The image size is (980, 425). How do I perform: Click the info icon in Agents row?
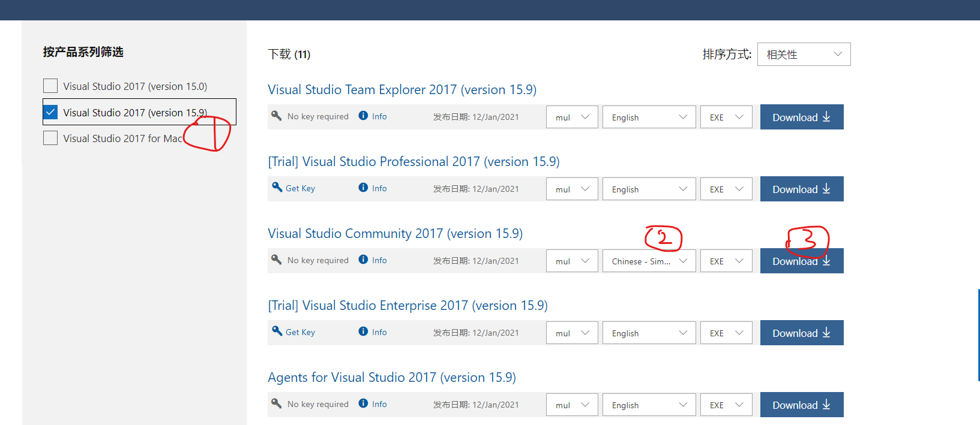(363, 403)
